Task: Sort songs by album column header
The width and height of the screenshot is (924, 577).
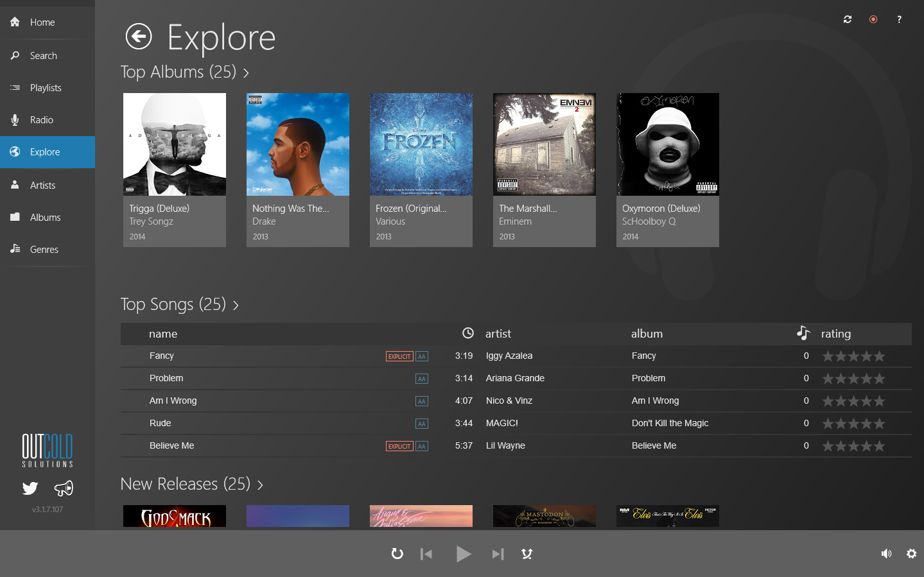Action: [647, 334]
